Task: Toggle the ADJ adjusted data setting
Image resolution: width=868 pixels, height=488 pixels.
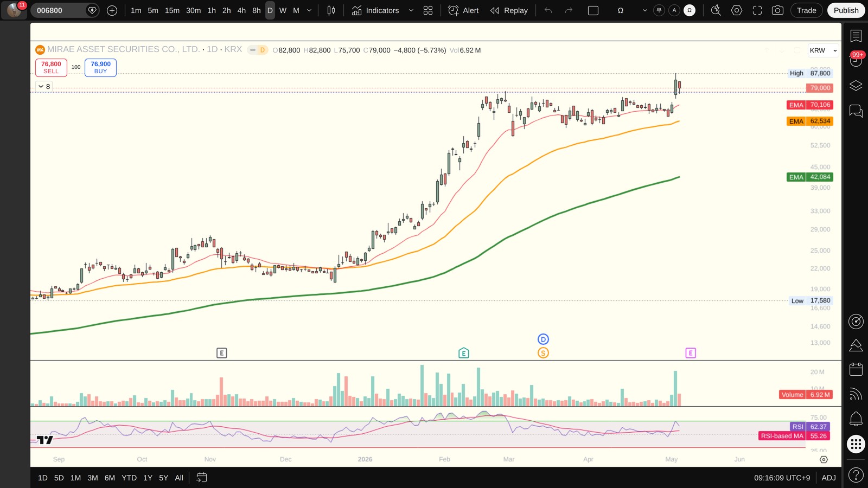Action: pos(828,478)
